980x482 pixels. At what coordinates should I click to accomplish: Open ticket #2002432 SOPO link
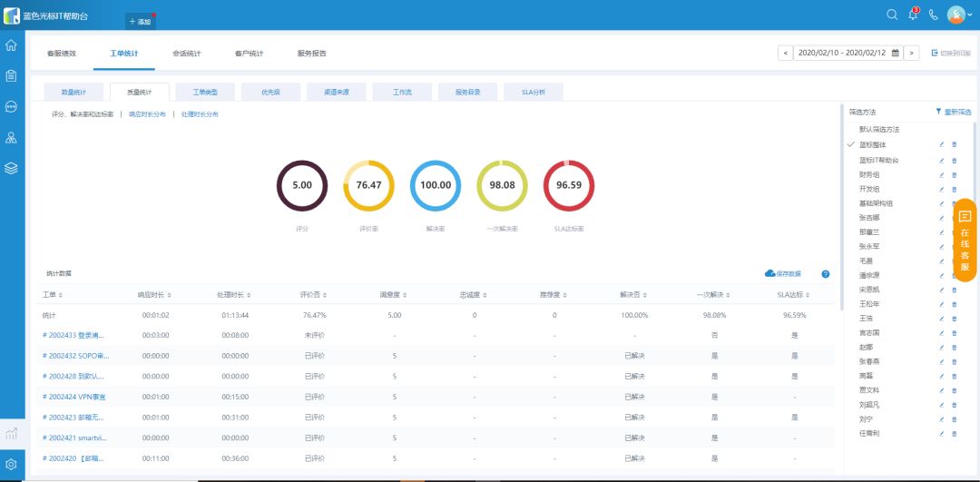pyautogui.click(x=75, y=356)
